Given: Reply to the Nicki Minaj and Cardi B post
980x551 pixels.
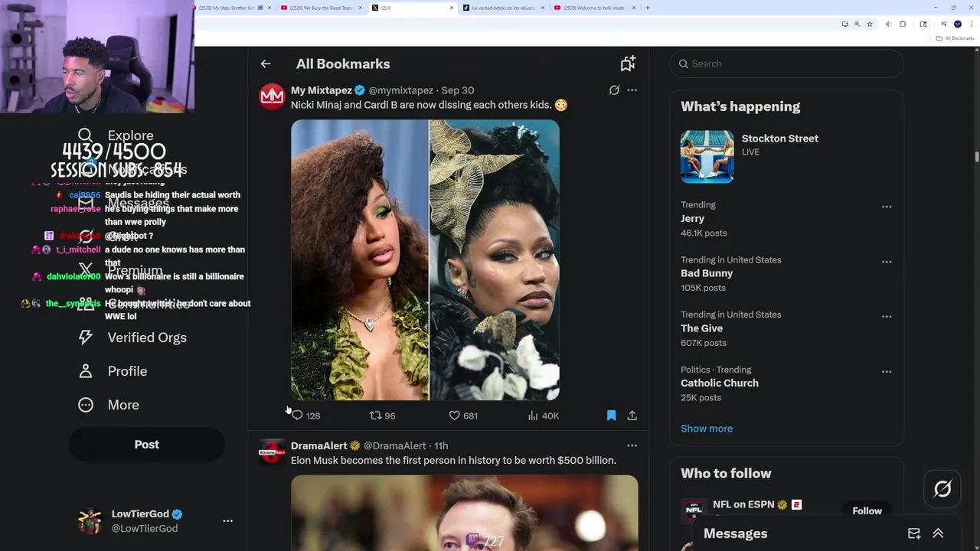Looking at the screenshot, I should click(x=305, y=416).
